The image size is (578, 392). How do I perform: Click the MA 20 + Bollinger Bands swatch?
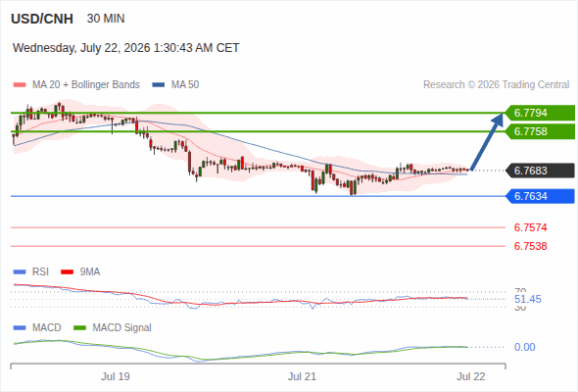pos(20,85)
